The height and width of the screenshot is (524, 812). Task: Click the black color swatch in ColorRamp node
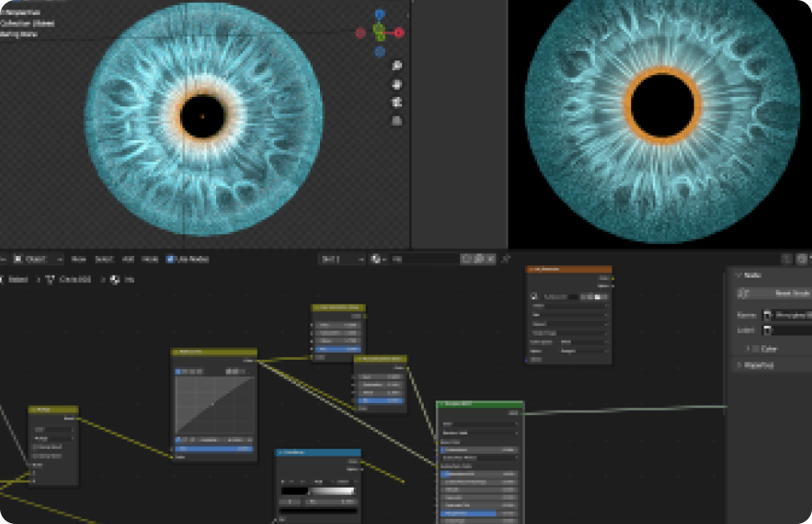(318, 510)
